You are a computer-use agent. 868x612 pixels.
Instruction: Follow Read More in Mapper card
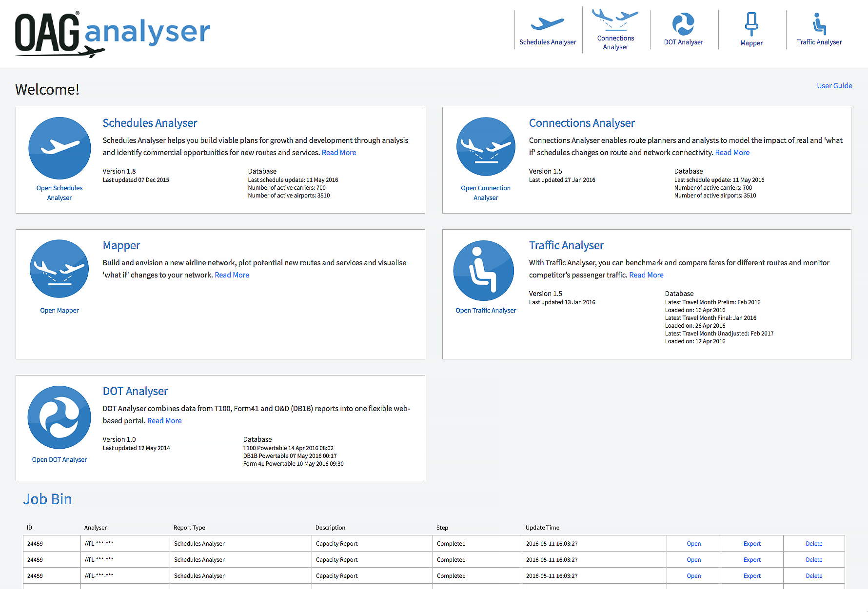coord(232,275)
